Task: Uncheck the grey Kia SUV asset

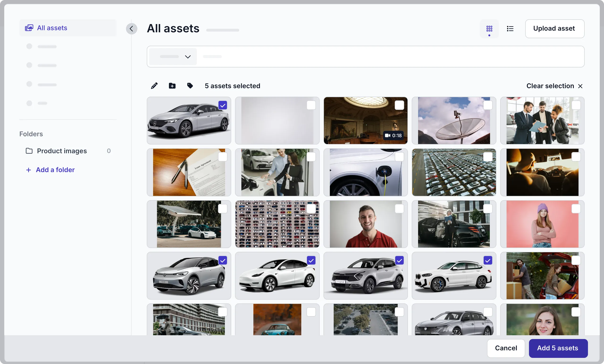Action: [x=399, y=260]
